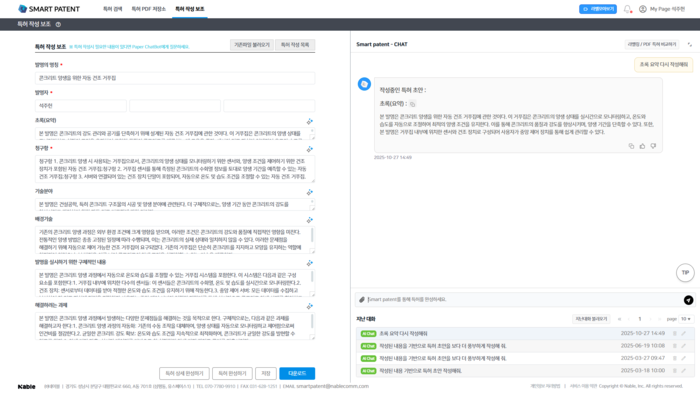
Task: Click the first 발명자 input field
Action: coord(81,106)
